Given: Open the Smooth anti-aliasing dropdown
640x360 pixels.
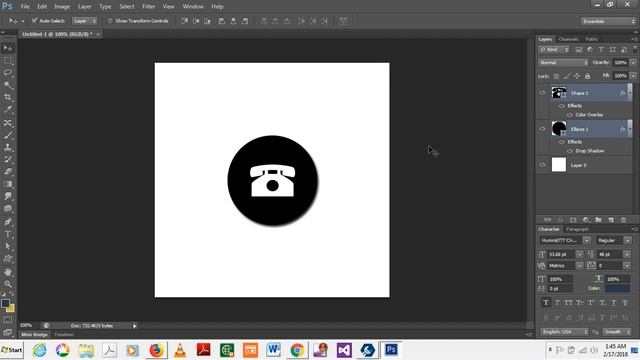Looking at the screenshot, I should (617, 332).
